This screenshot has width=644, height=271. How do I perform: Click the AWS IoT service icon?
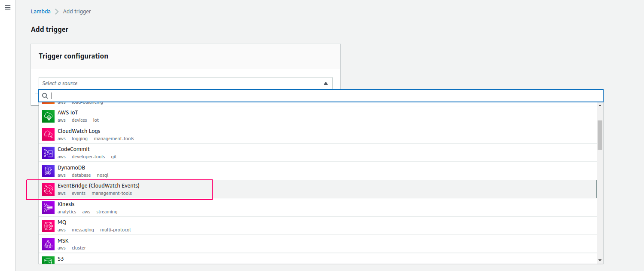[x=48, y=116]
